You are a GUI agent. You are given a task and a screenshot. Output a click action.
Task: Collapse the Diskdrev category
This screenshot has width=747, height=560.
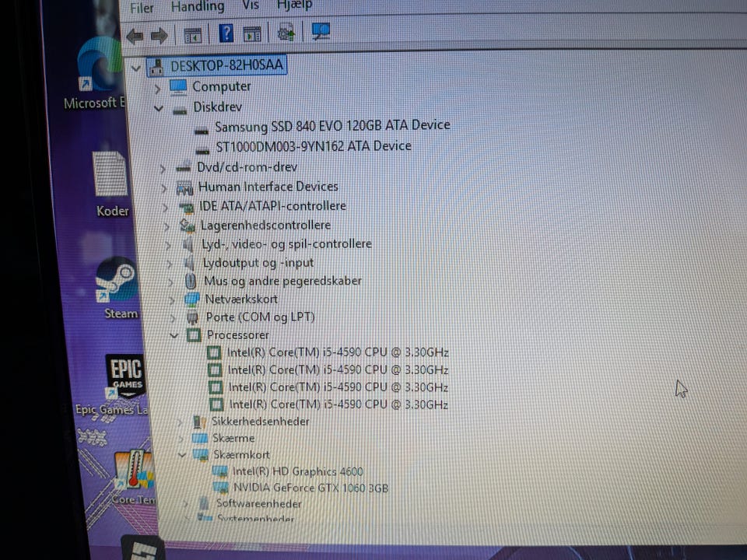159,109
